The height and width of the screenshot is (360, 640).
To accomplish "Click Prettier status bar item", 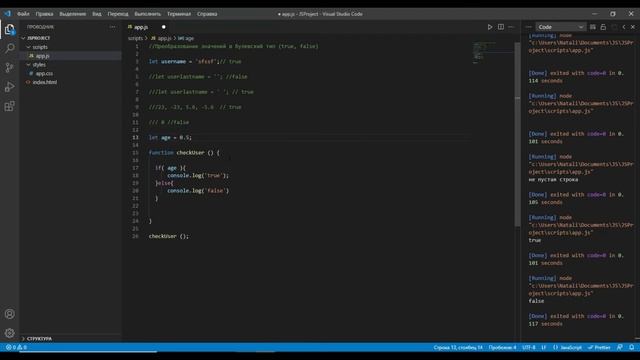I will pos(599,347).
